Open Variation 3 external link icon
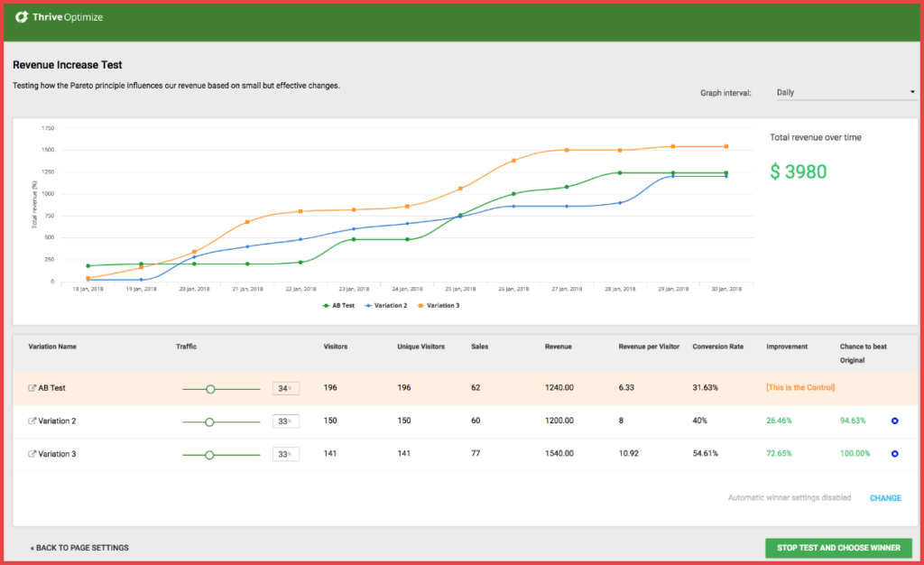Viewport: 924px width, 565px height. pyautogui.click(x=32, y=454)
